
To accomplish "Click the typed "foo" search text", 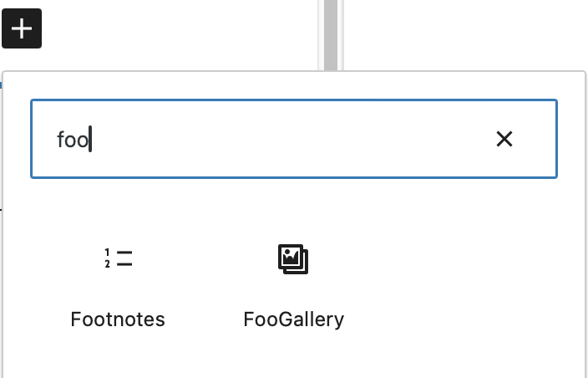I will tap(72, 139).
